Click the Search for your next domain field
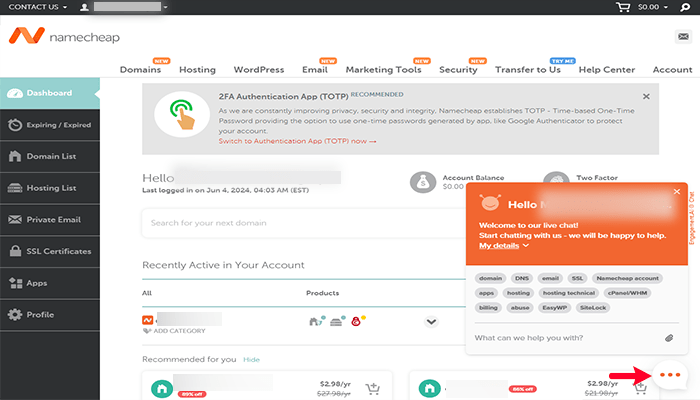 pos(304,223)
